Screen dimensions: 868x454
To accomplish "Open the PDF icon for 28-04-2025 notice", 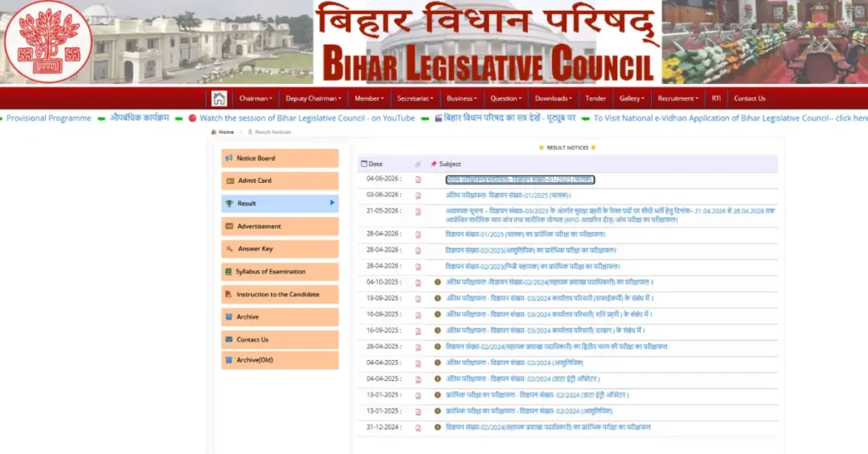I will point(418,347).
